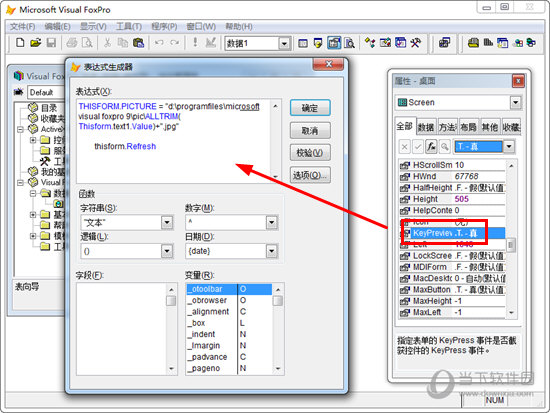Click the yellow toolbar icon after the separator

(x=473, y=43)
